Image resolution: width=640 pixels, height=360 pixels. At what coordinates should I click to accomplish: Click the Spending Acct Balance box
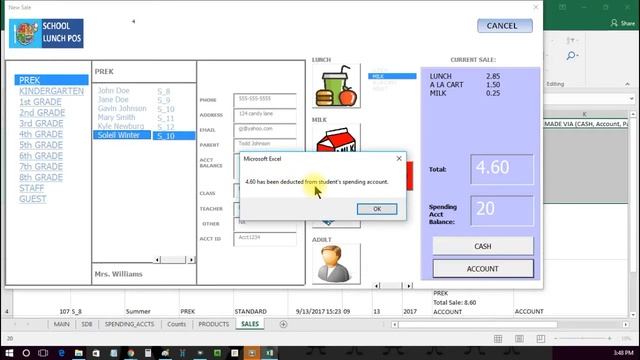point(502,210)
